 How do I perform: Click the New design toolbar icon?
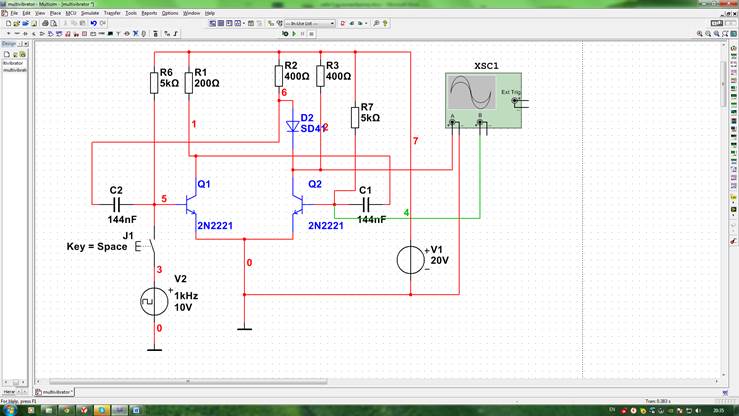coord(8,23)
